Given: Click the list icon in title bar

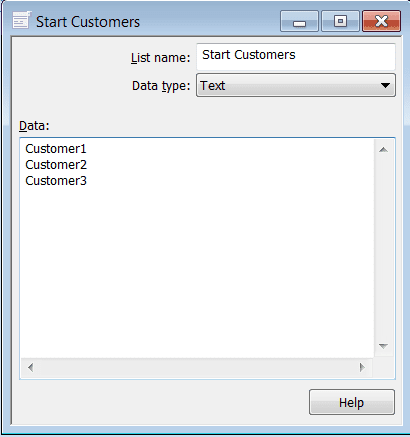Looking at the screenshot, I should pos(22,20).
